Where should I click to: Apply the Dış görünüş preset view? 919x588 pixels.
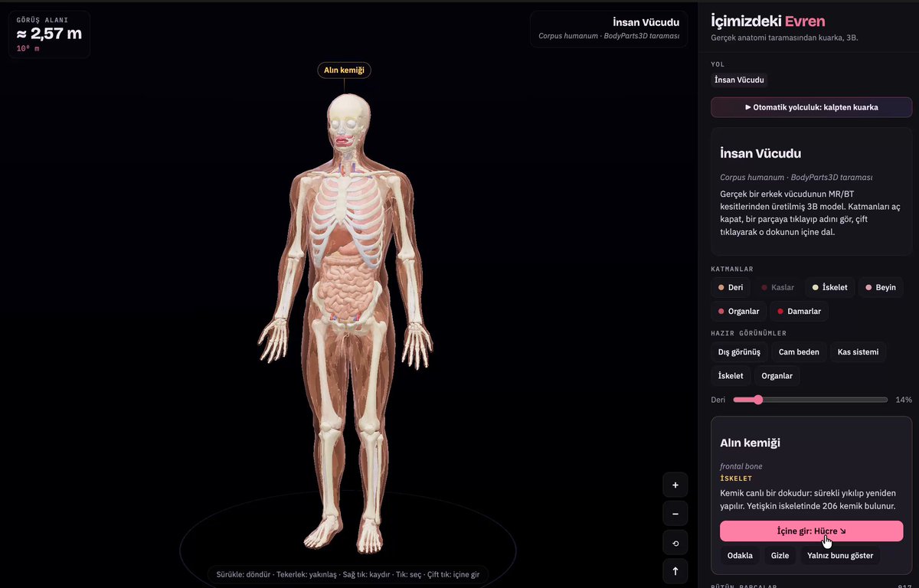[739, 352]
